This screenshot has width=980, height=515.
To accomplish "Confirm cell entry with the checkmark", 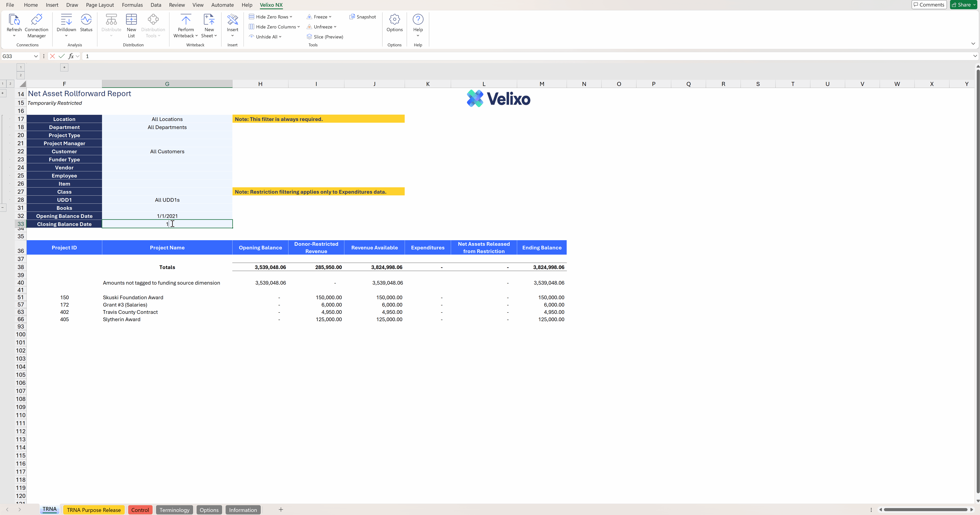I will 62,56.
